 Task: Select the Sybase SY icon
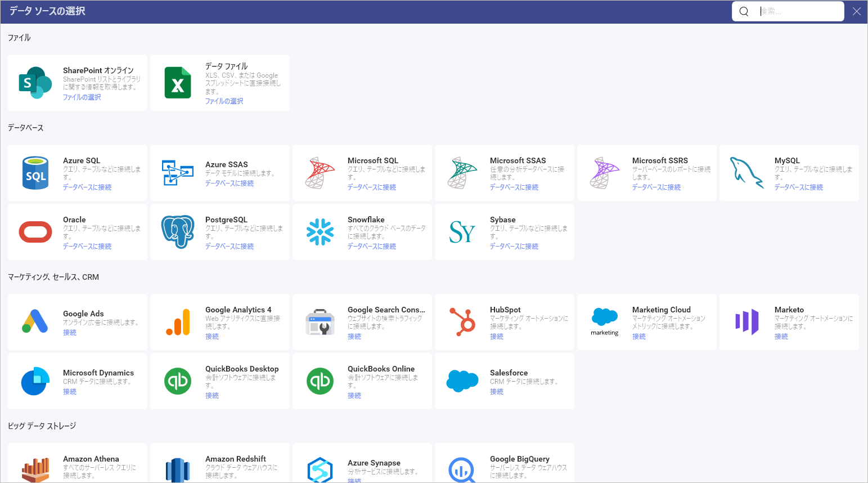click(x=462, y=232)
